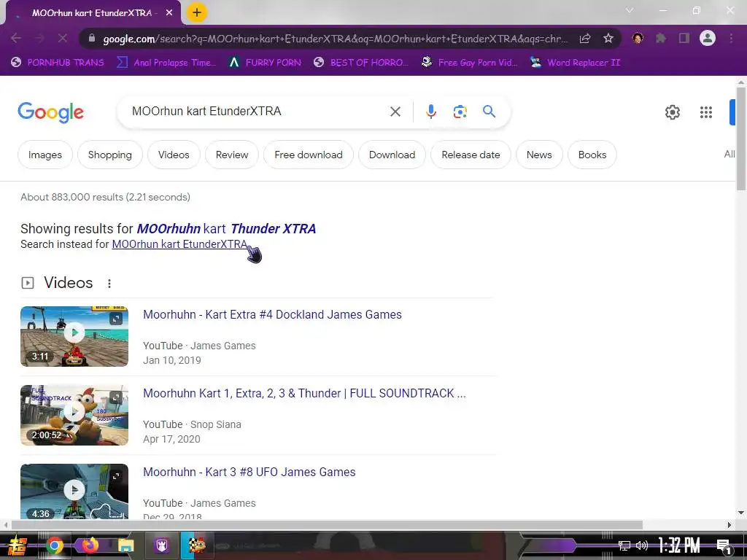Image resolution: width=747 pixels, height=560 pixels.
Task: Go forward to the next page
Action: [39, 38]
